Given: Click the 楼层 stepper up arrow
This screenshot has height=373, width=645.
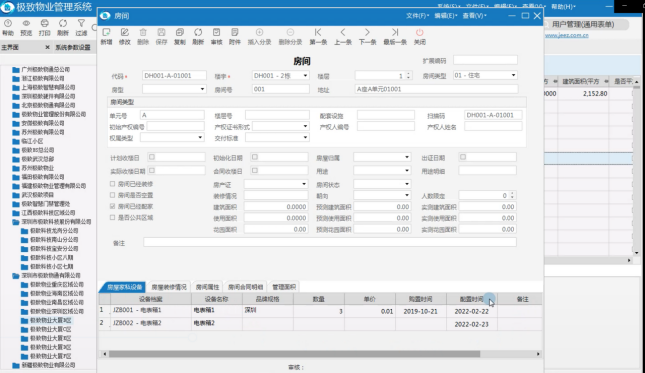Looking at the screenshot, I should pyautogui.click(x=408, y=74).
